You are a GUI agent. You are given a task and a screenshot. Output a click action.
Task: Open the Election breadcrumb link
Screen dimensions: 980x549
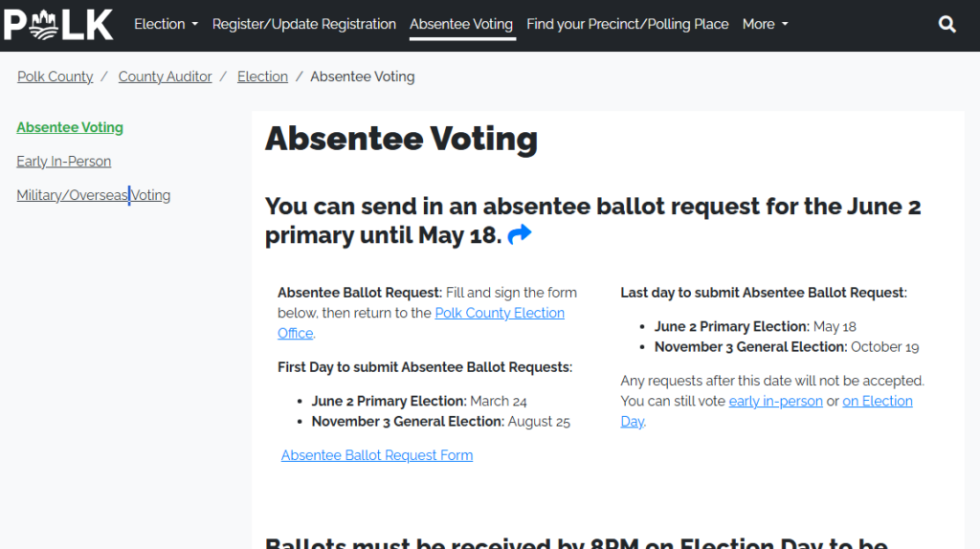(262, 77)
